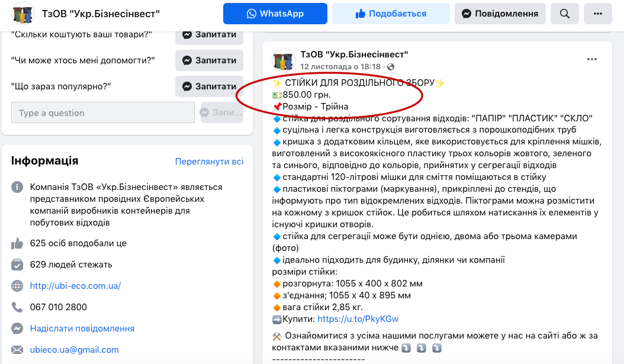Screen dimensions: 624x364
Task: Open the header three-dots more menu
Action: [x=598, y=14]
